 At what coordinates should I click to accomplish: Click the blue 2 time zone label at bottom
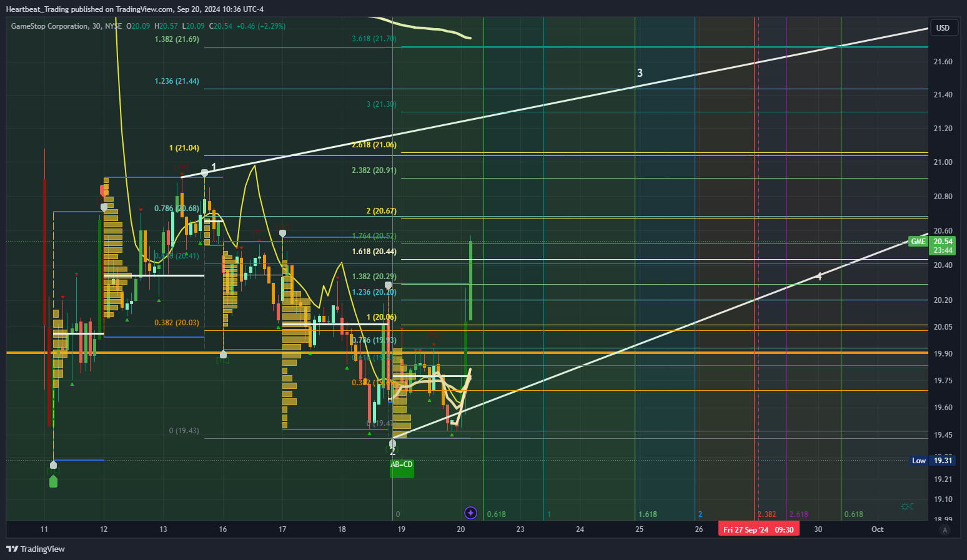pos(700,514)
